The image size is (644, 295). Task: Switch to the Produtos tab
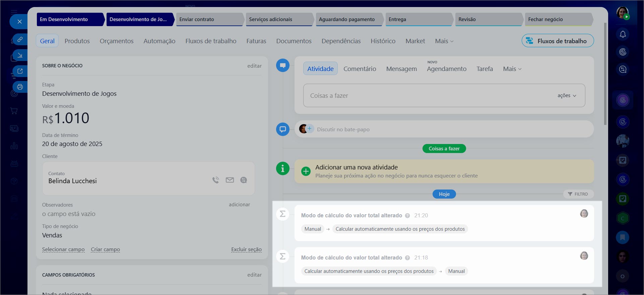[x=77, y=41]
